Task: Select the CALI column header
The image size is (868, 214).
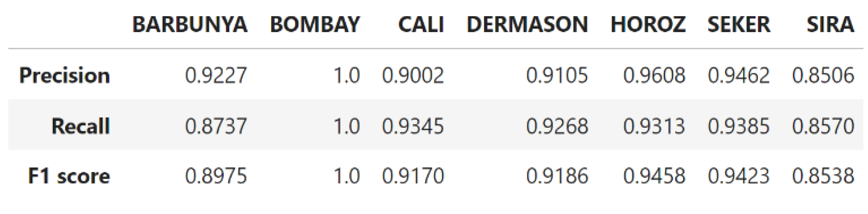Action: (421, 24)
